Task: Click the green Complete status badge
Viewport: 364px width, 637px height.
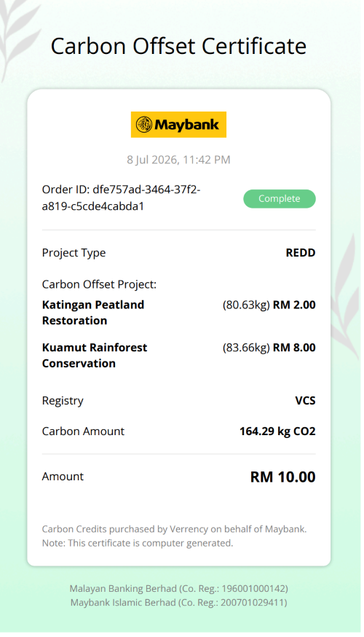Action: coord(280,199)
